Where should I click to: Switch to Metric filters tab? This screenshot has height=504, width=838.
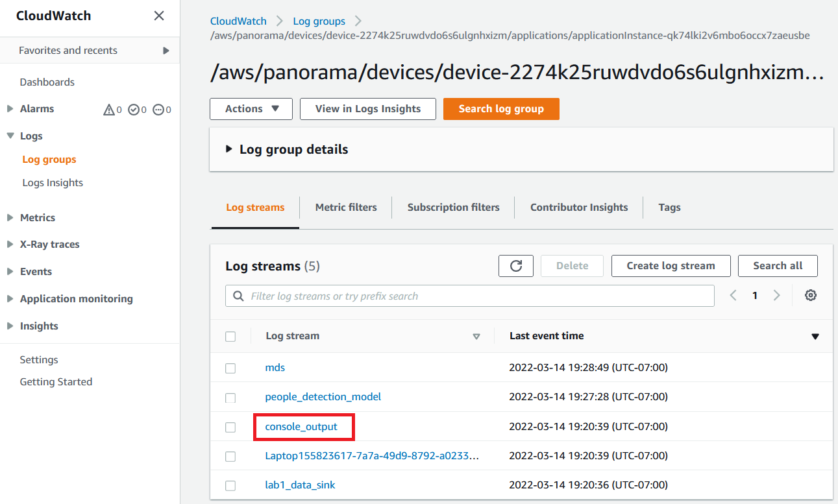click(346, 208)
